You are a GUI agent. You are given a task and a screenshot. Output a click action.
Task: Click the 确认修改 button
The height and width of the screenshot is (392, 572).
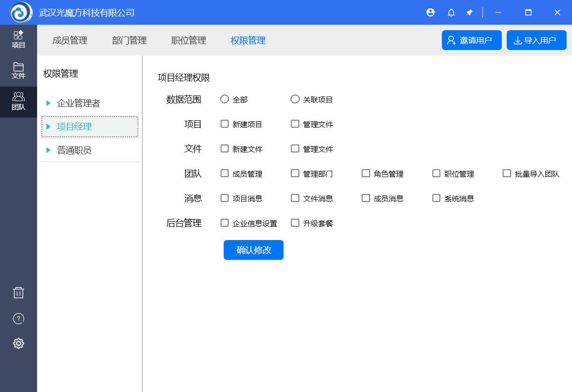253,250
